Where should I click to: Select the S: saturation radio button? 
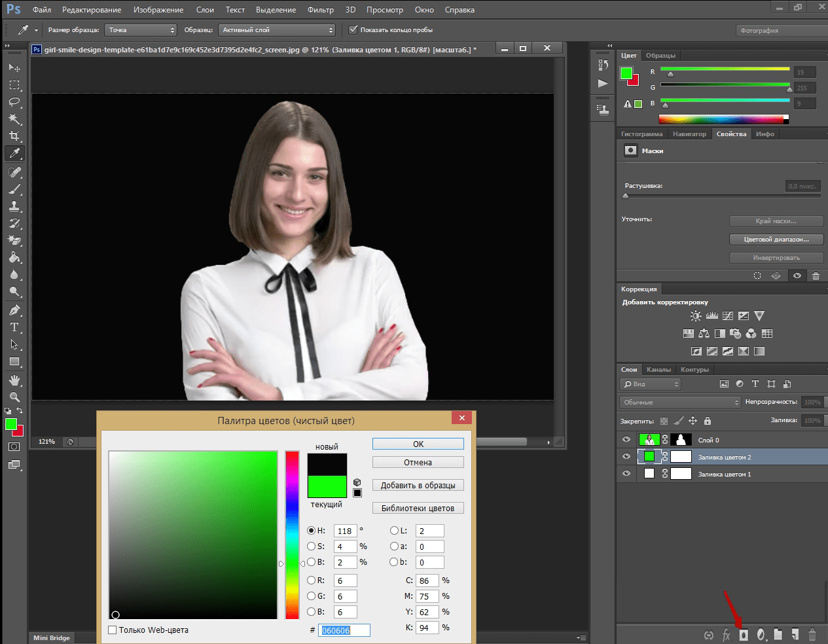(x=312, y=546)
